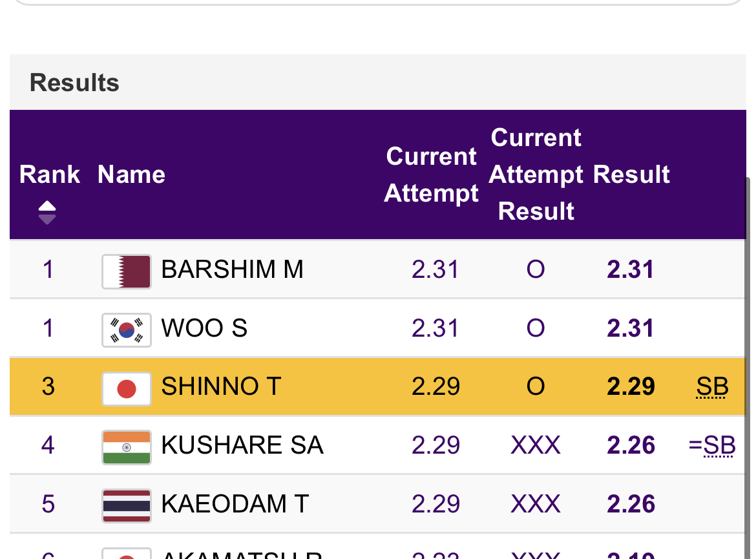Click Thailand flag beside KAEODAM T
756x559 pixels.
(127, 505)
